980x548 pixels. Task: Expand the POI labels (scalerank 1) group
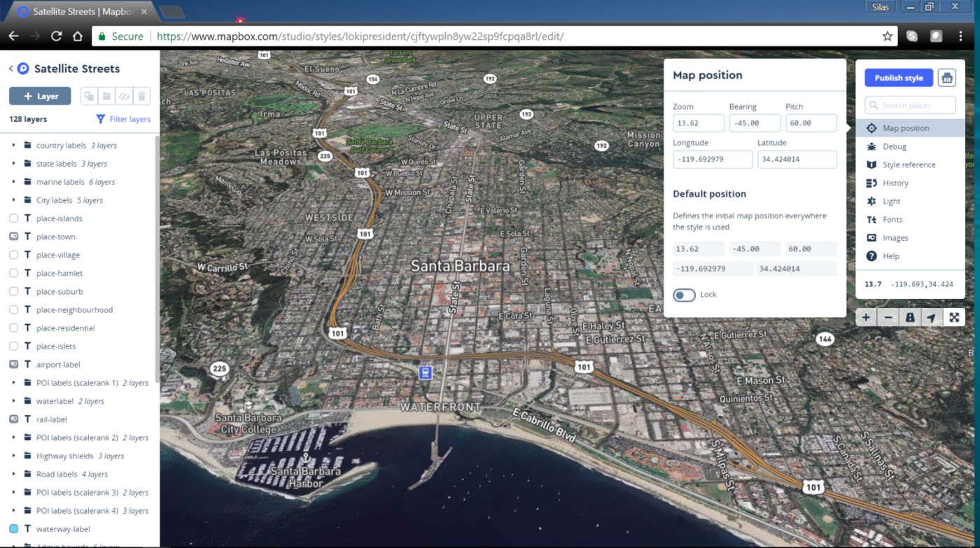13,383
